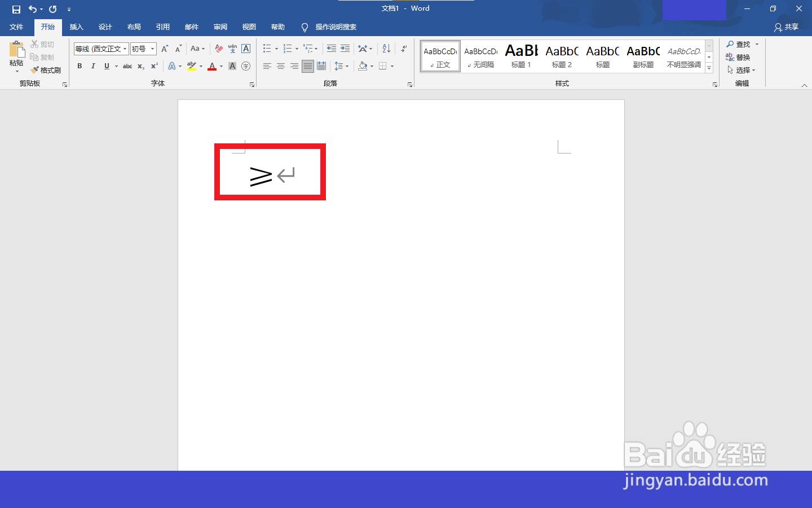The width and height of the screenshot is (812, 508).
Task: Click the 替换 replace button
Action: (x=738, y=57)
